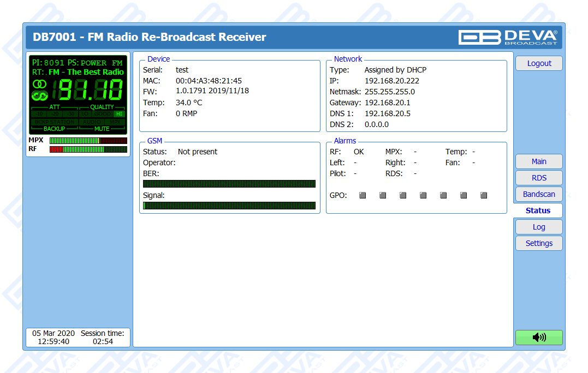Click the first GPO indicator square
Image resolution: width=588 pixels, height=373 pixels.
point(363,195)
